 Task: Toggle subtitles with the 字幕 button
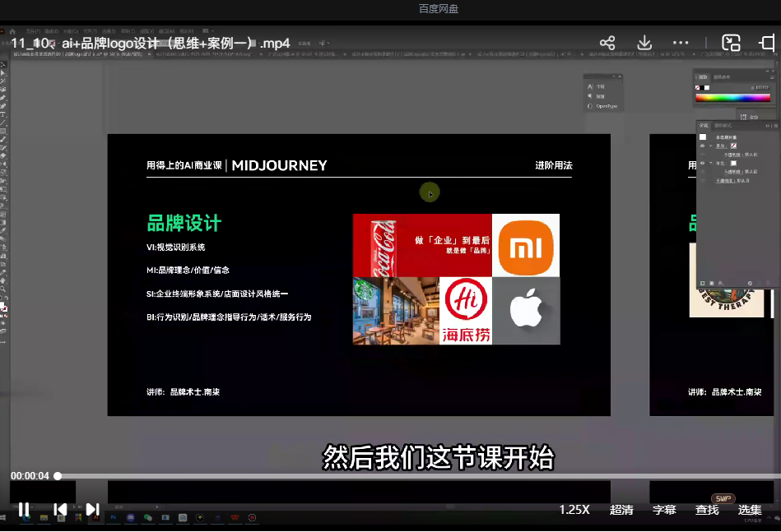(664, 510)
